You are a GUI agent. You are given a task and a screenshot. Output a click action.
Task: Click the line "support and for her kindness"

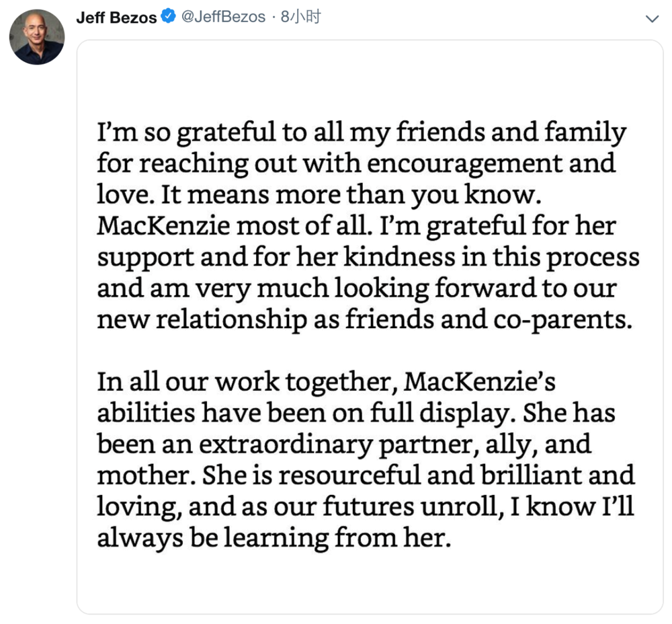[368, 258]
